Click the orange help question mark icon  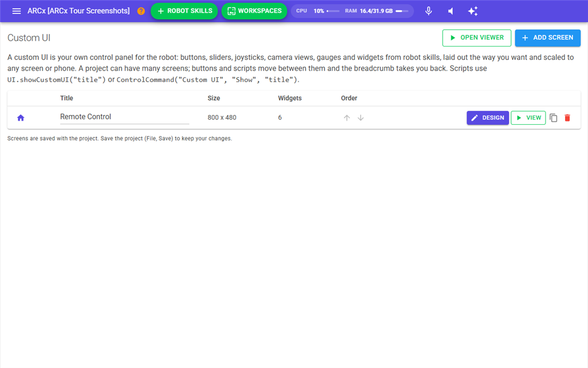141,11
